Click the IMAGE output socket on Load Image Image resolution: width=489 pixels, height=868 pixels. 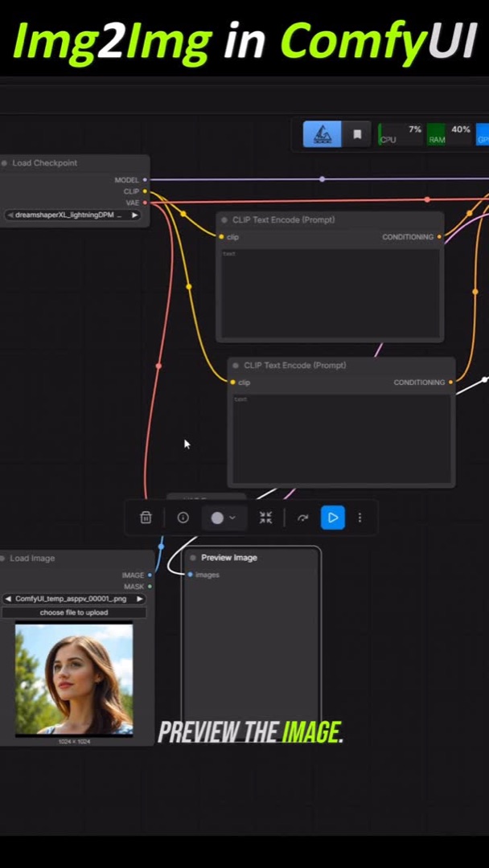click(x=150, y=575)
